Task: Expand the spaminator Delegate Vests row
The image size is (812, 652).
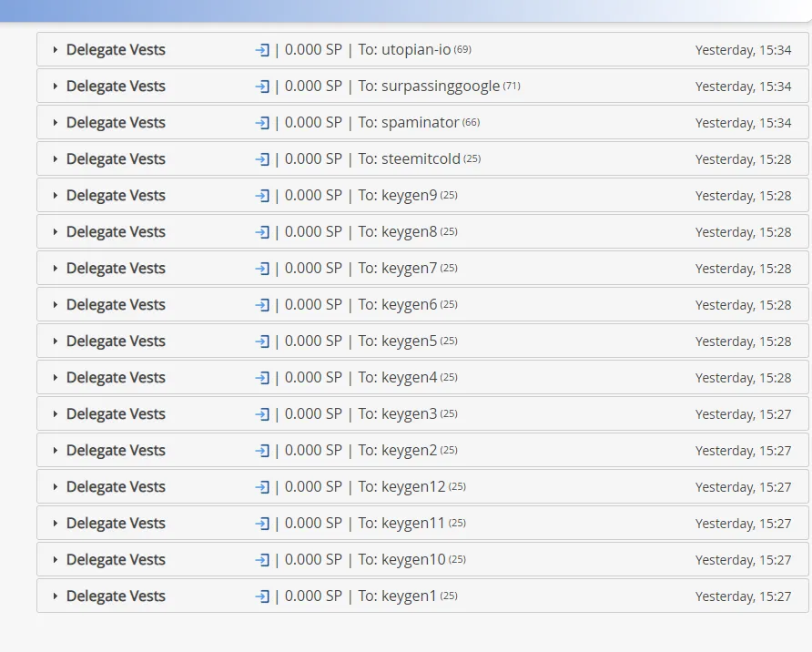Action: point(55,123)
